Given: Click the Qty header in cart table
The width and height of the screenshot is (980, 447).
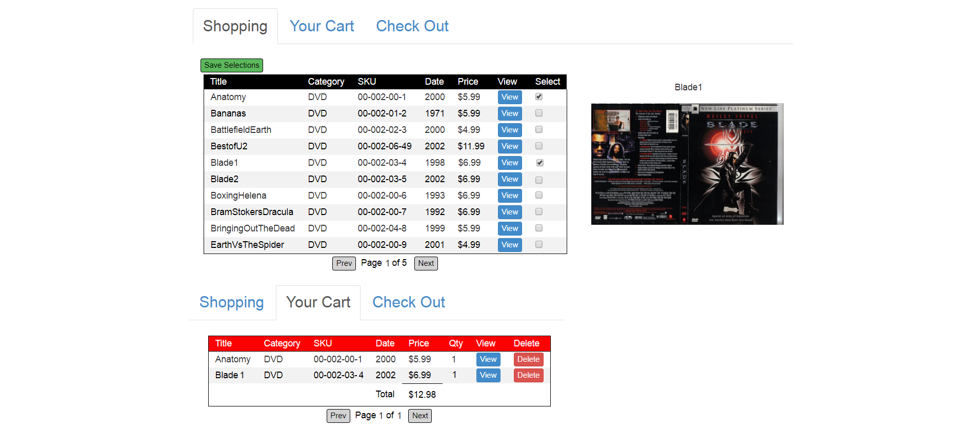Looking at the screenshot, I should coord(456,343).
